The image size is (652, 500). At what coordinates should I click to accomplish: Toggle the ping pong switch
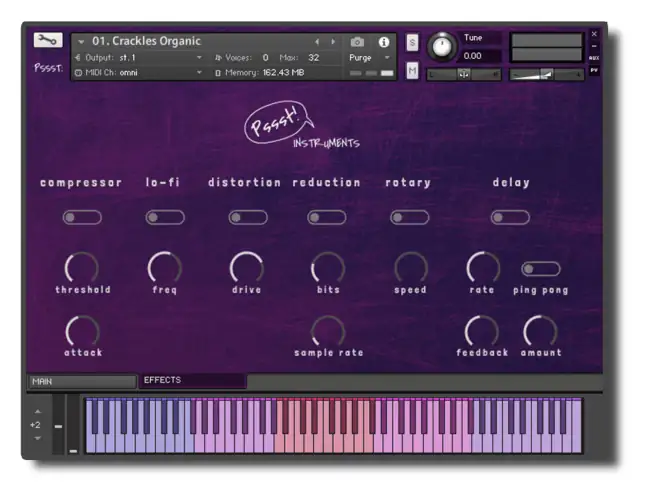[x=541, y=269]
